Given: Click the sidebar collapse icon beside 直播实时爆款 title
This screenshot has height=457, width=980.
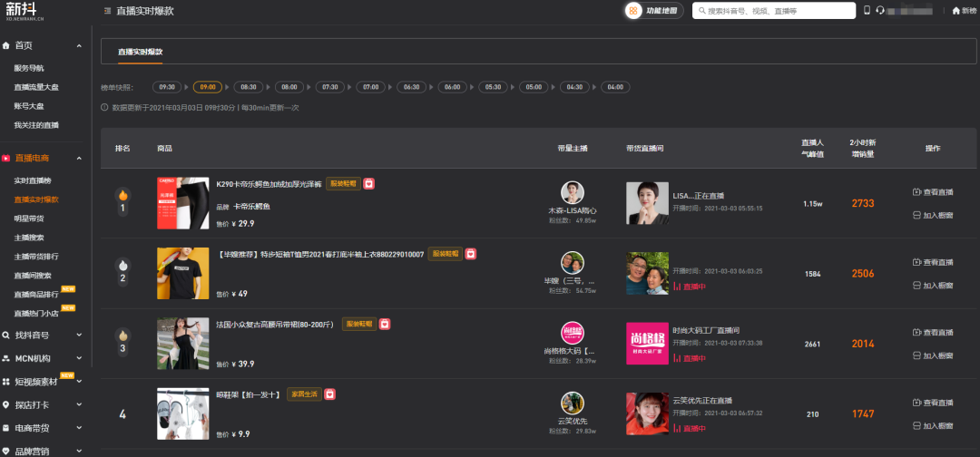Looking at the screenshot, I should coord(108,11).
